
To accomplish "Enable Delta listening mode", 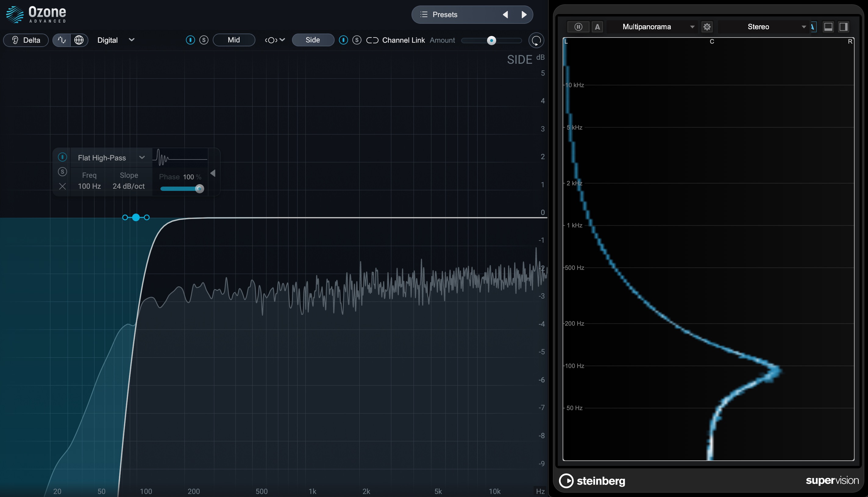I will coord(26,40).
